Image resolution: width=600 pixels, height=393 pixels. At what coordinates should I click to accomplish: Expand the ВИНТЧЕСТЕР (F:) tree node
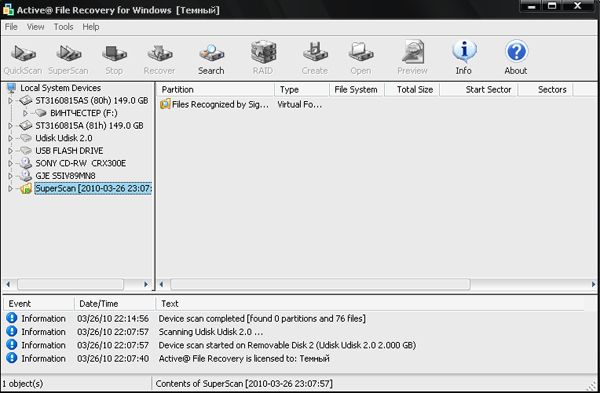(25, 113)
